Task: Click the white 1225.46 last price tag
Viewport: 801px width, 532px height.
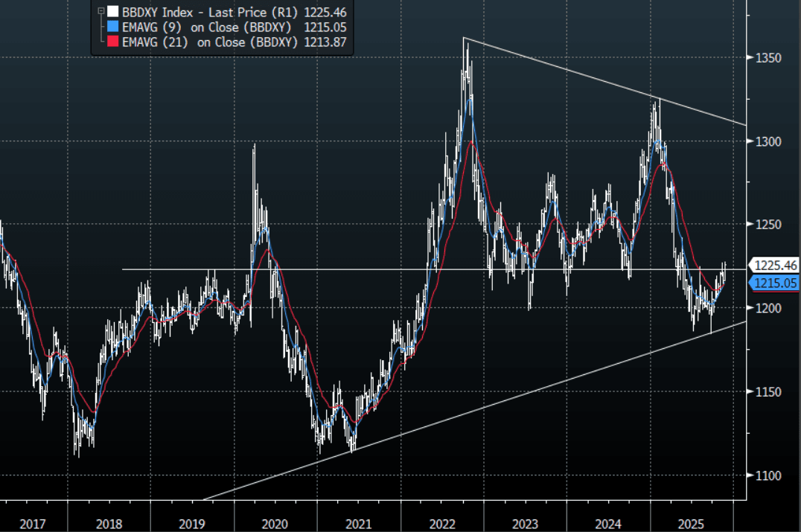Action: 776,265
